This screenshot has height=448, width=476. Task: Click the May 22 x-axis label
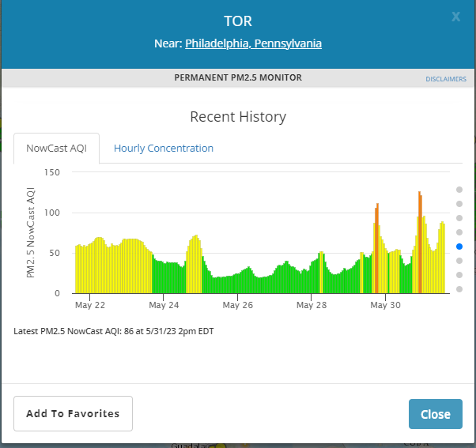(89, 305)
